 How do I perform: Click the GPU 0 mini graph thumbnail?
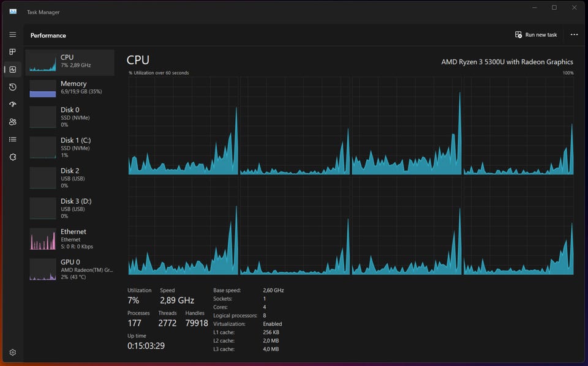pyautogui.click(x=43, y=269)
